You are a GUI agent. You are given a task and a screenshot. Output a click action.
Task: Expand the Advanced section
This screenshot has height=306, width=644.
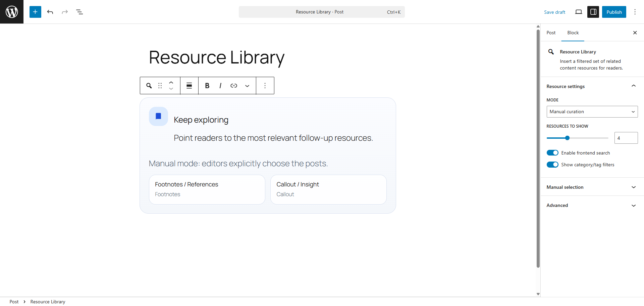click(592, 205)
